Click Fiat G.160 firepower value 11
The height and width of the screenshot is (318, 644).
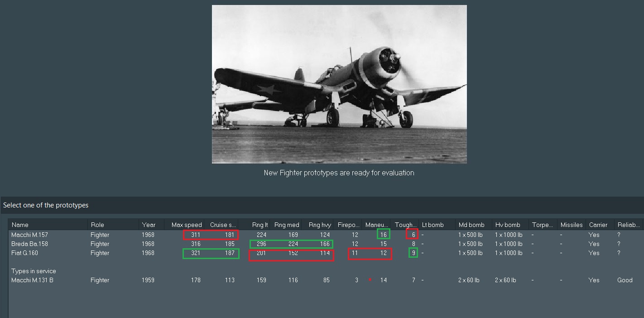coord(355,253)
